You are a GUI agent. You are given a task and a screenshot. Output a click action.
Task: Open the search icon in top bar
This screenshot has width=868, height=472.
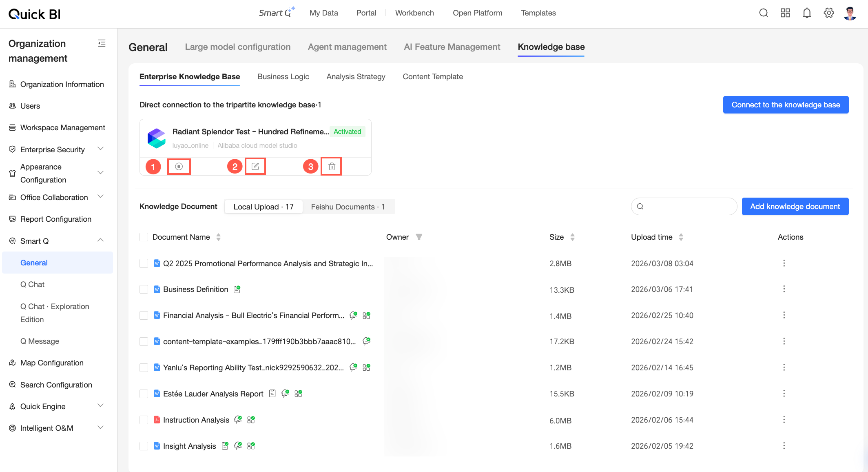tap(764, 13)
